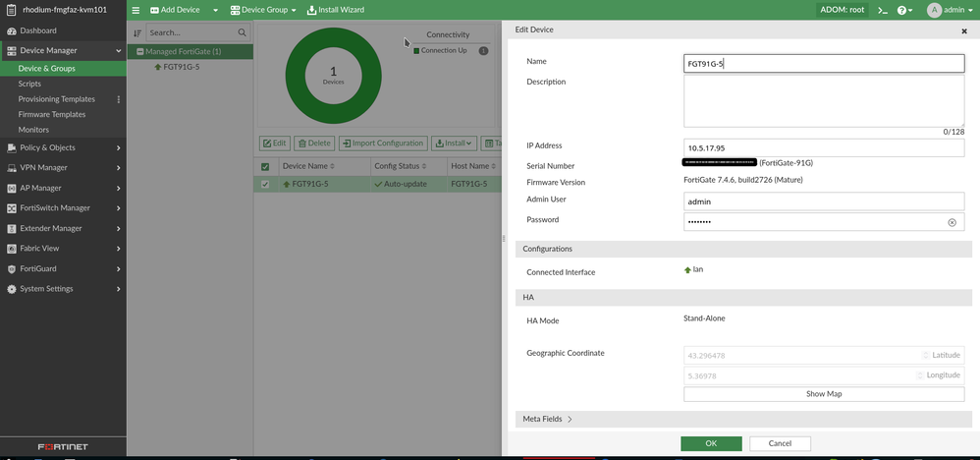Image resolution: width=980 pixels, height=460 pixels.
Task: Click the Fabric View icon
Action: tap(11, 249)
